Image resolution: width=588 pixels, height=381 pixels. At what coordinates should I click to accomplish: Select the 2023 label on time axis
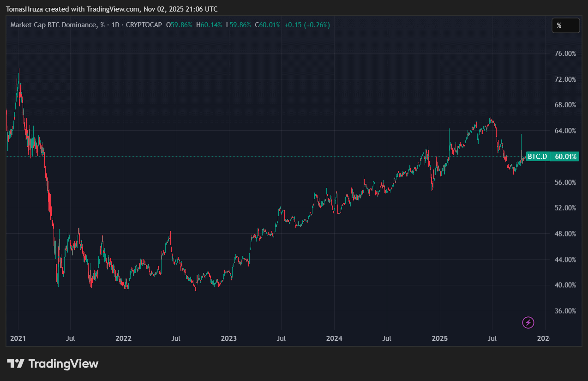click(x=228, y=339)
